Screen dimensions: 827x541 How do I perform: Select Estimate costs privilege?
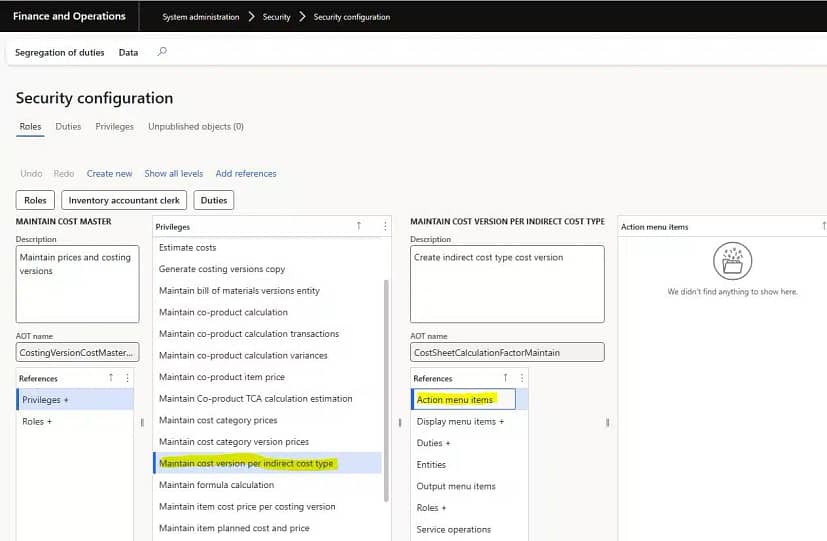267,247
